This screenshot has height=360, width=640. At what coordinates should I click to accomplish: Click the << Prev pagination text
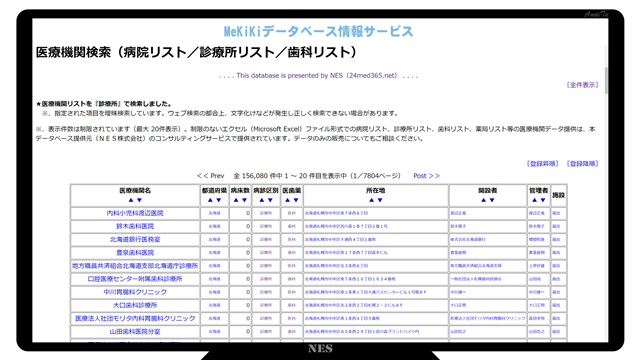[x=211, y=176]
